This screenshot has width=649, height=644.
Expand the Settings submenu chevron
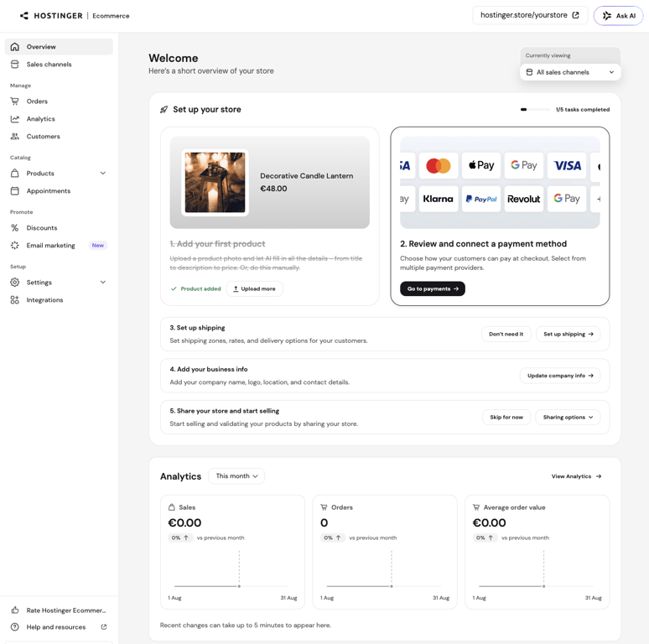point(103,283)
